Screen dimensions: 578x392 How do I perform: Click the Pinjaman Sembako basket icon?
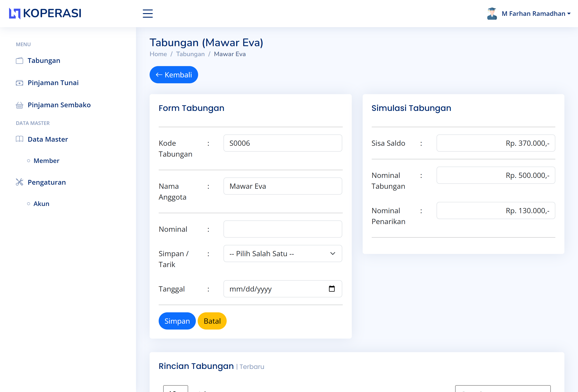(19, 105)
